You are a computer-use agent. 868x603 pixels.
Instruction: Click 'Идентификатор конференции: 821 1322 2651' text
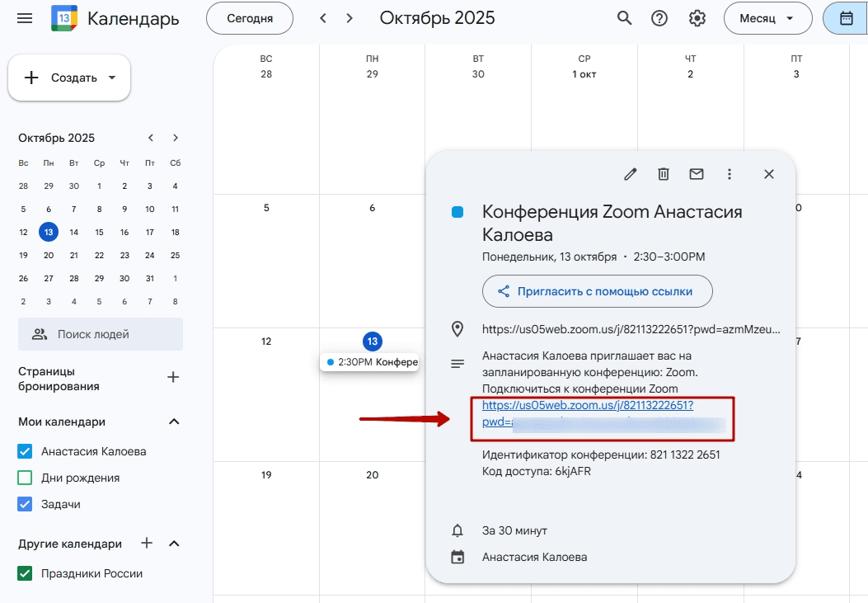(x=601, y=455)
